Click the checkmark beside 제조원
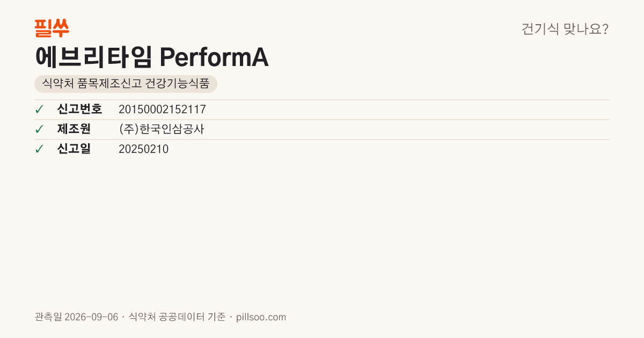Viewport: 644px width, 338px height. tap(39, 129)
